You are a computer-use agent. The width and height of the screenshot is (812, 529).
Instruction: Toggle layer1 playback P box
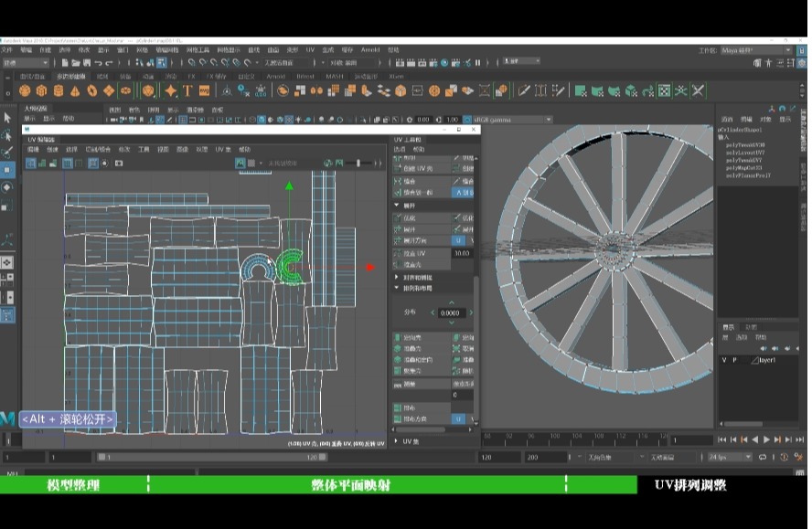coord(734,360)
